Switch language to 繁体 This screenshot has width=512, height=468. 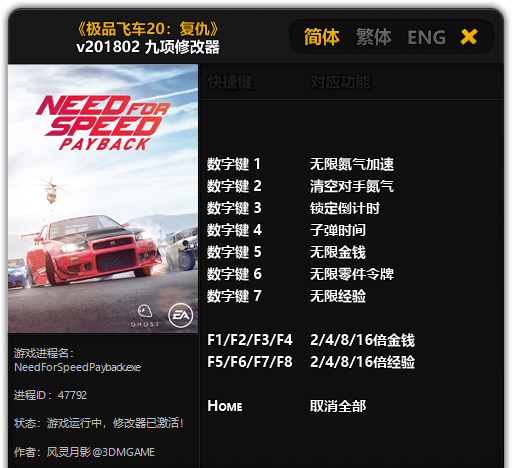pyautogui.click(x=373, y=37)
